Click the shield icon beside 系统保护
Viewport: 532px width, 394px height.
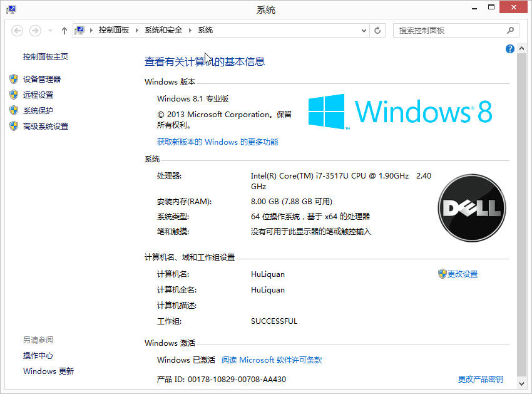point(14,110)
